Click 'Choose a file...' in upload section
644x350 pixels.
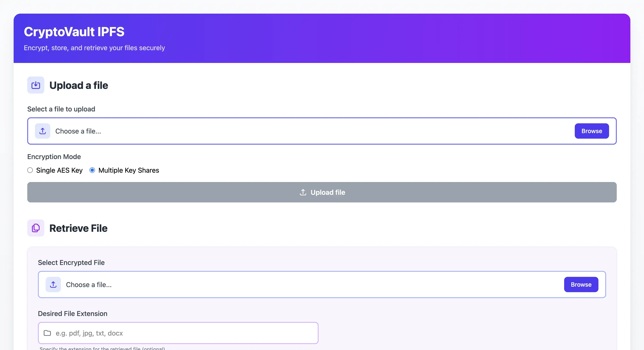pyautogui.click(x=78, y=131)
